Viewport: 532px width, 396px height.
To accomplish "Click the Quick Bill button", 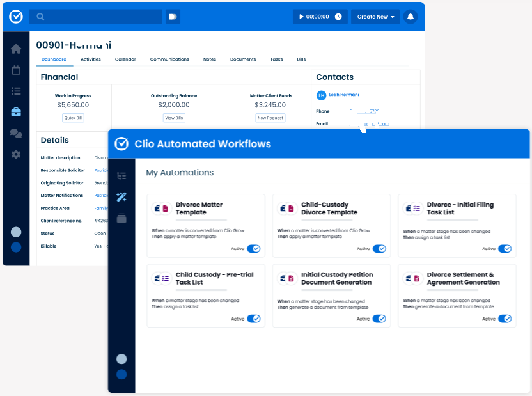I will coord(73,118).
